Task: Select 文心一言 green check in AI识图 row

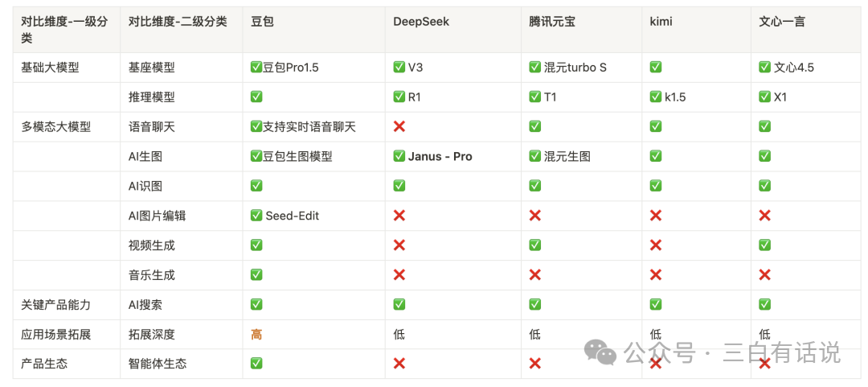Action: click(765, 186)
